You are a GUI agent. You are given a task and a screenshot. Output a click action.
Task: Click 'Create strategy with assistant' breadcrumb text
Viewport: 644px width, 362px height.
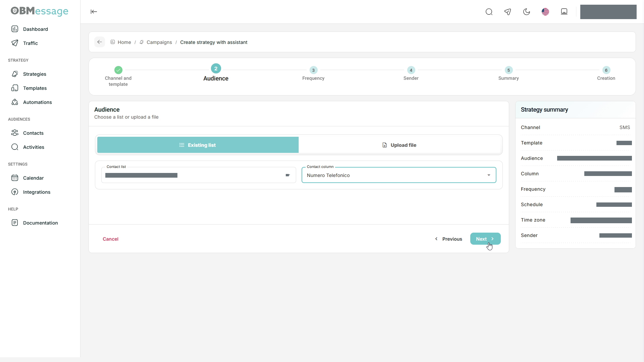click(x=214, y=42)
